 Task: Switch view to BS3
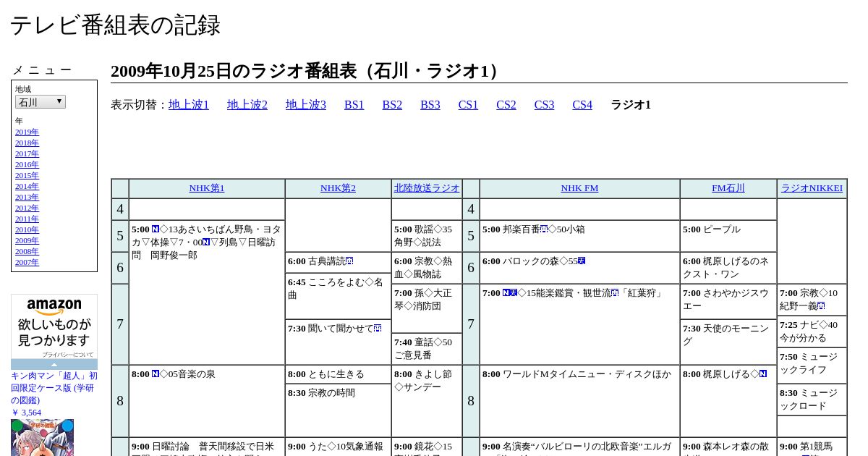click(430, 105)
